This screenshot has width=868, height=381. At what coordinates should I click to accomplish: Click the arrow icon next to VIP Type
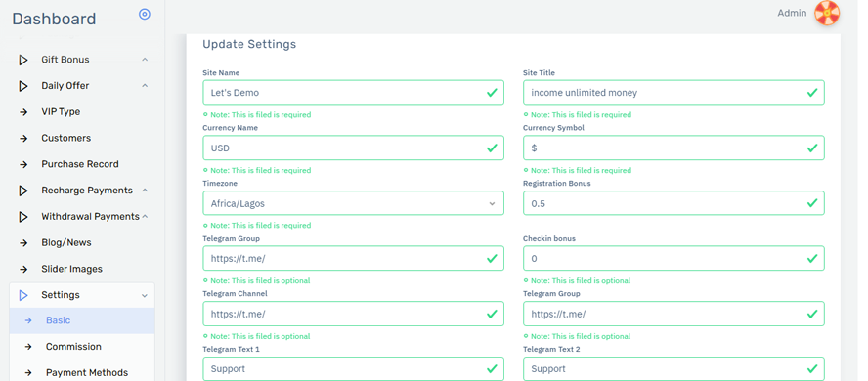(x=23, y=112)
